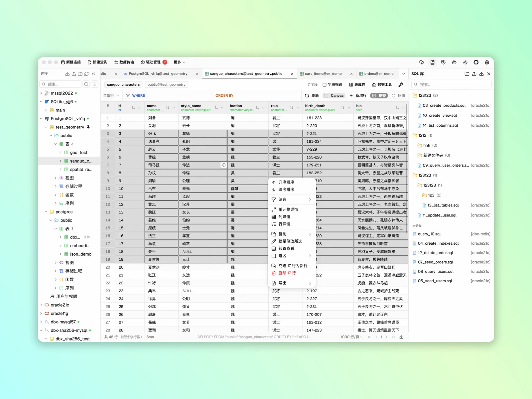Click 新建查询 new query button
Viewport: 532px width, 399px height.
(x=97, y=62)
